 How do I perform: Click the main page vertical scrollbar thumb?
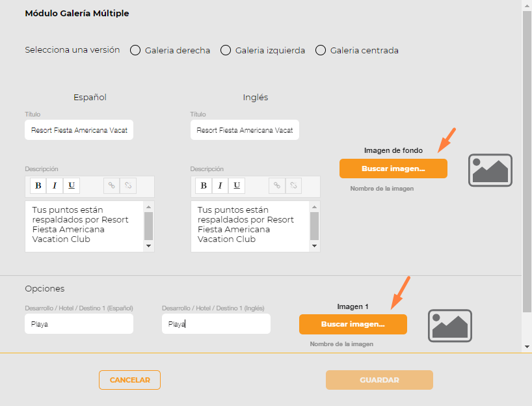(x=527, y=161)
